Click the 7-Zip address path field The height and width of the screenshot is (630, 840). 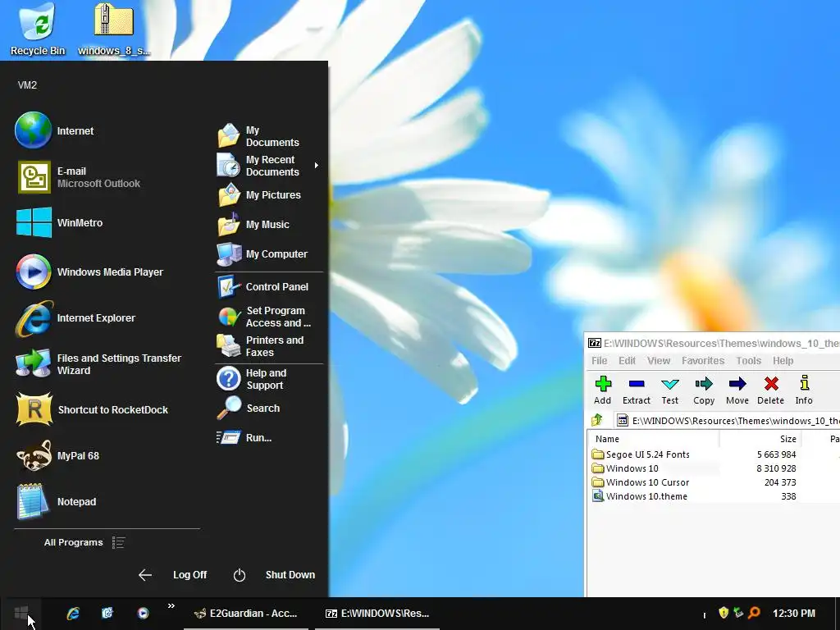(728, 421)
